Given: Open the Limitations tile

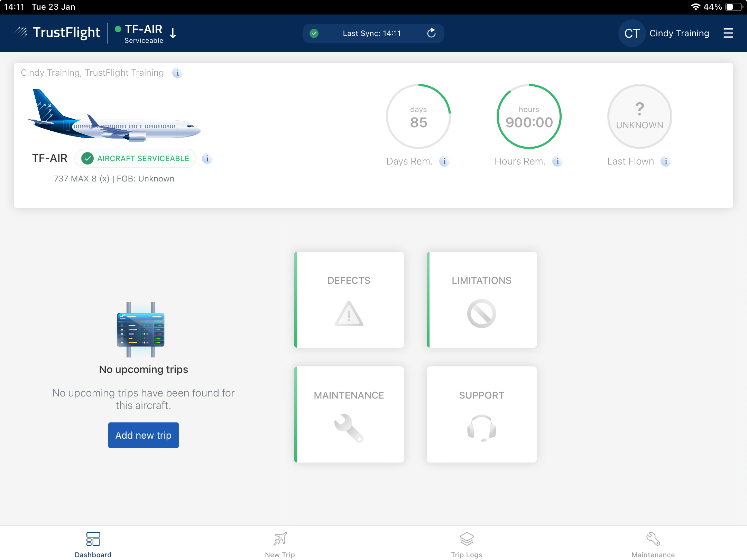Looking at the screenshot, I should point(481,300).
